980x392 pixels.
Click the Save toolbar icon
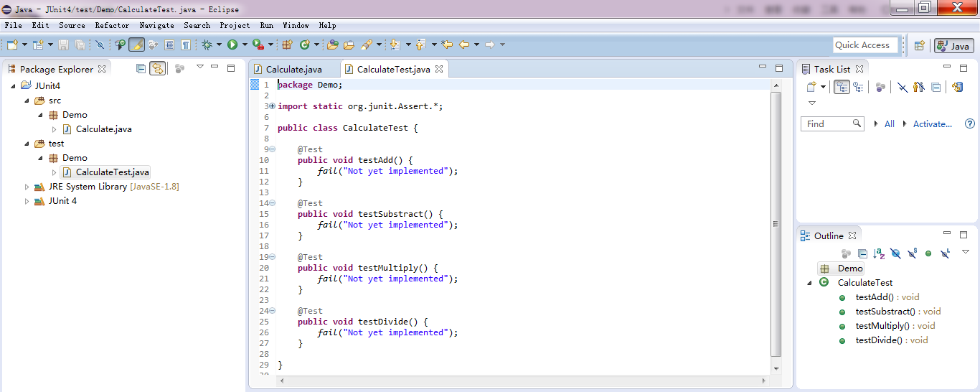point(63,45)
